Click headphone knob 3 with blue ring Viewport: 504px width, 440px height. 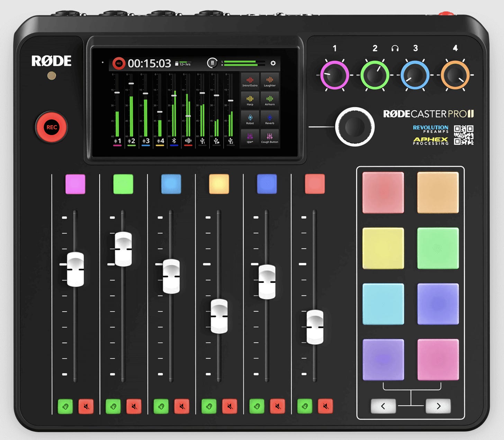pyautogui.click(x=415, y=75)
